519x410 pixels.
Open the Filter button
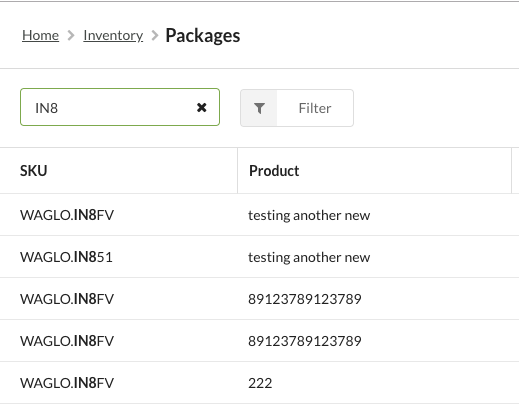[x=297, y=108]
